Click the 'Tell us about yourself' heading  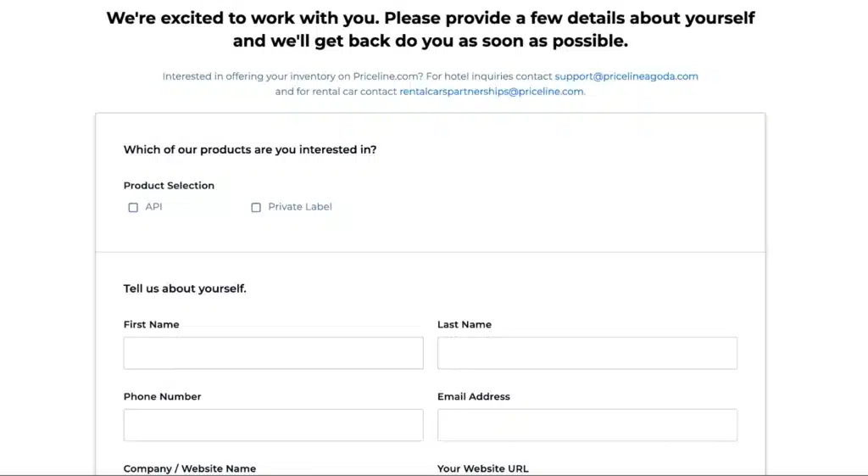pyautogui.click(x=185, y=288)
